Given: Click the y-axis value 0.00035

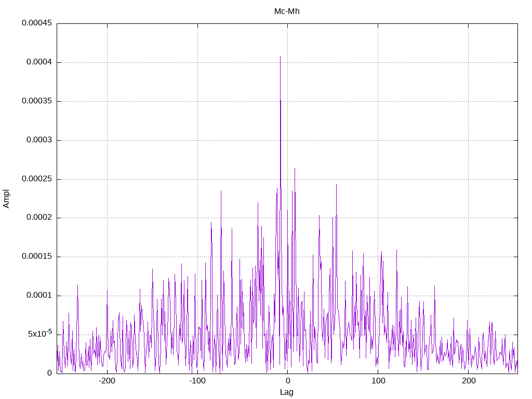Looking at the screenshot, I should [37, 101].
